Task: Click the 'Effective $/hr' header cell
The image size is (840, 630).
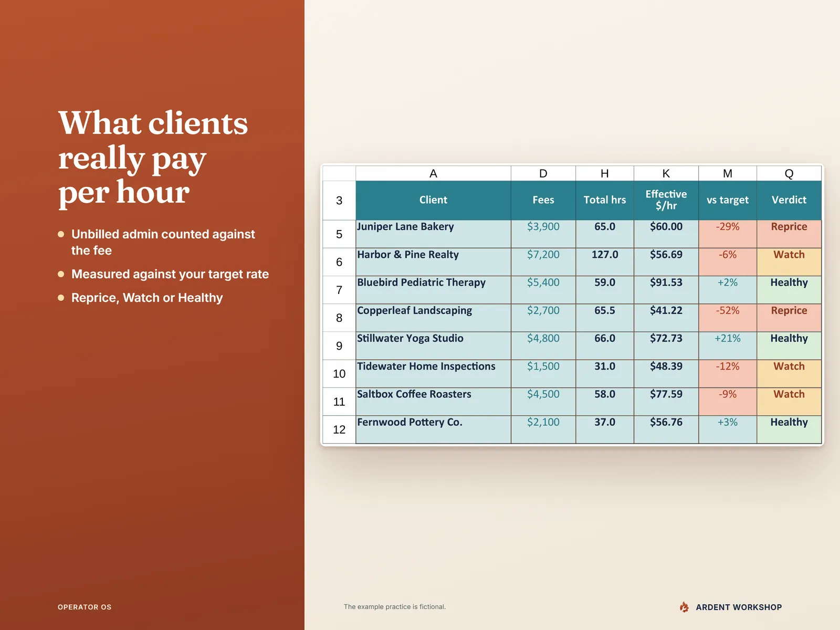Action: (666, 201)
